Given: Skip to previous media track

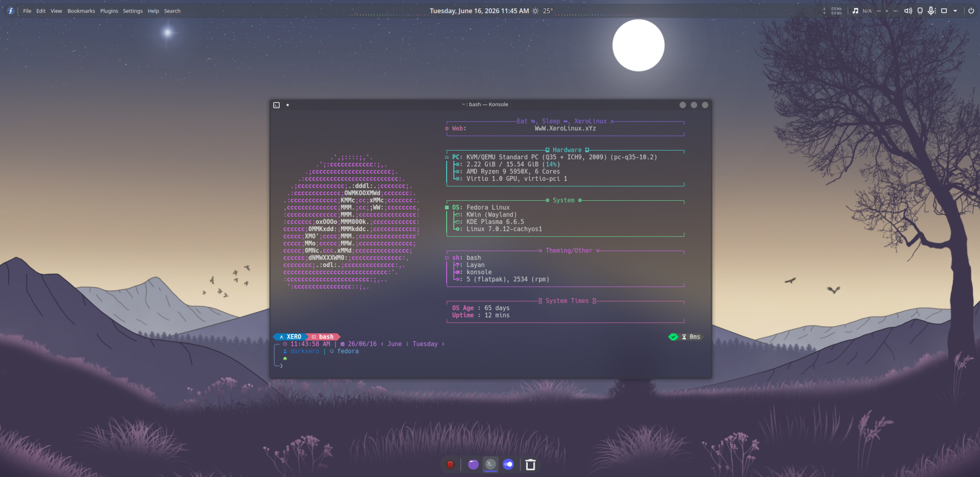Looking at the screenshot, I should [879, 11].
